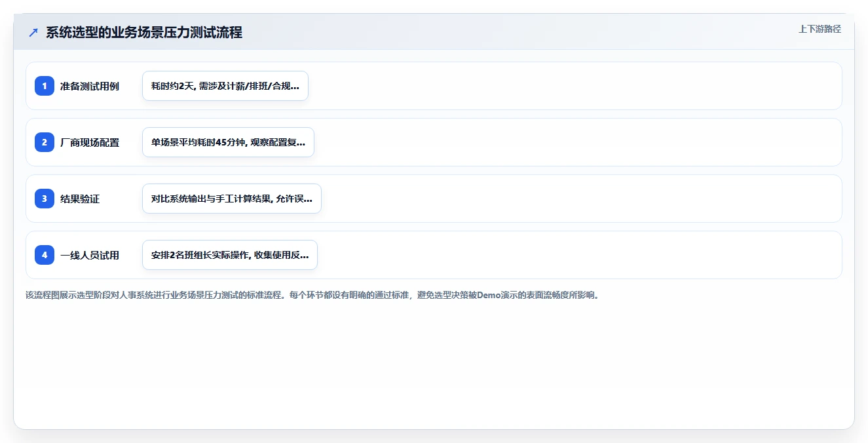Click the 单场景平均耗时45分钟 detail chip
The image size is (868, 443).
228,142
